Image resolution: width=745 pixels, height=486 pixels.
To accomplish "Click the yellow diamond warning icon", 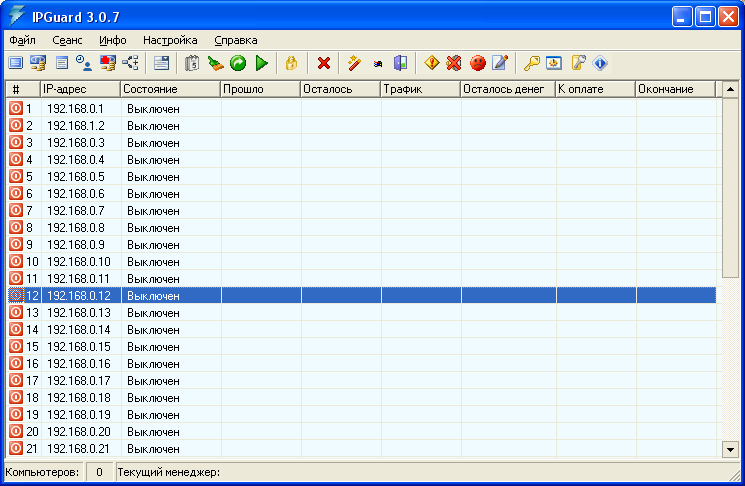I will pos(431,63).
